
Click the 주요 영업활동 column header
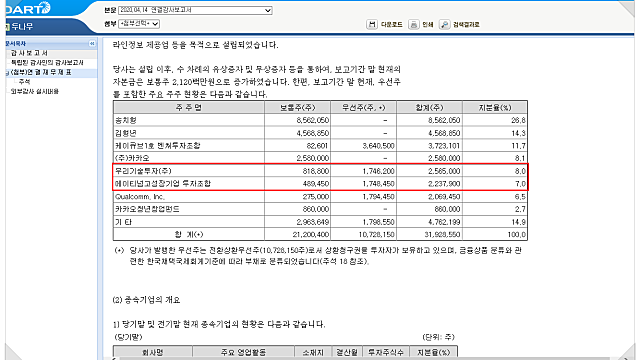pos(243,352)
